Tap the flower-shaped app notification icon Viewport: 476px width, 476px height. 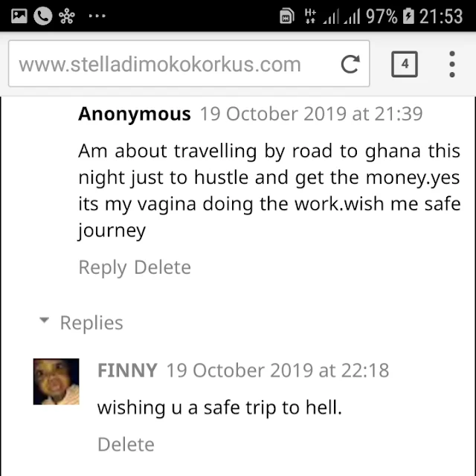[x=67, y=16]
